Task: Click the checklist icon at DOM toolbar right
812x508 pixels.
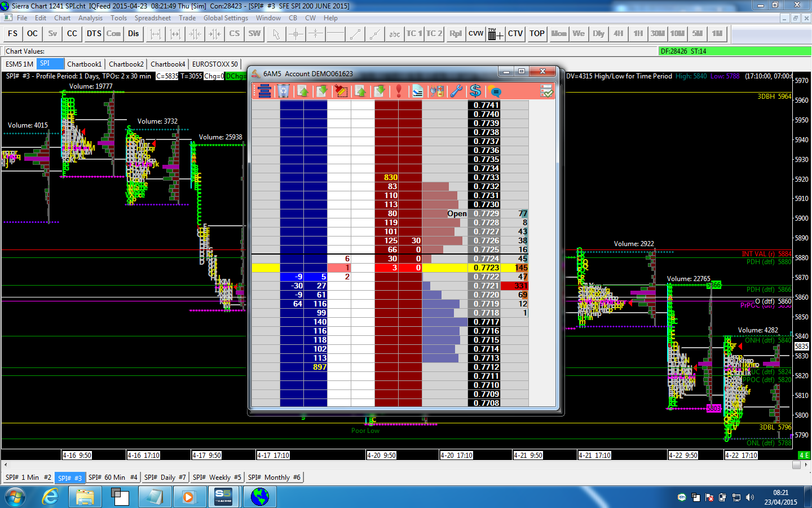Action: 546,91
